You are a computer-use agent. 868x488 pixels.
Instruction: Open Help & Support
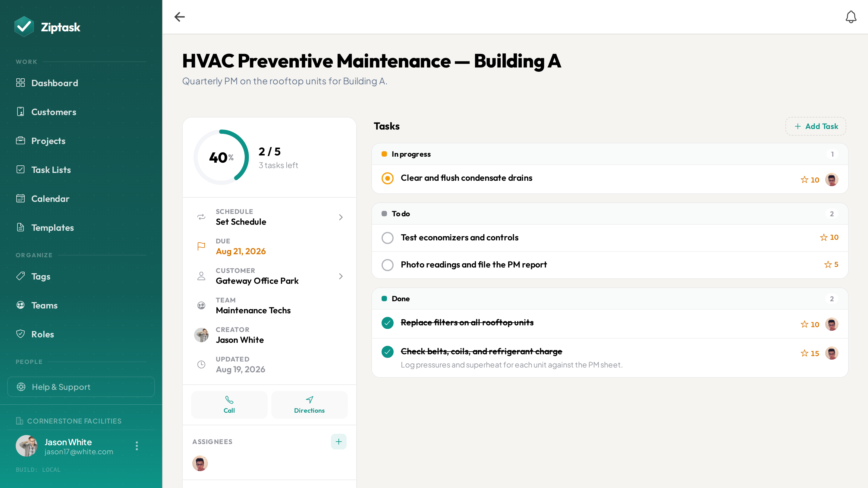coord(81,386)
